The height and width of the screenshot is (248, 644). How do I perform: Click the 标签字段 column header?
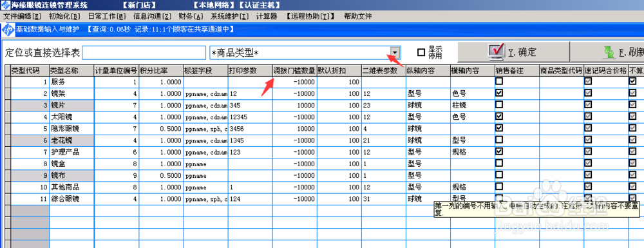(x=205, y=70)
